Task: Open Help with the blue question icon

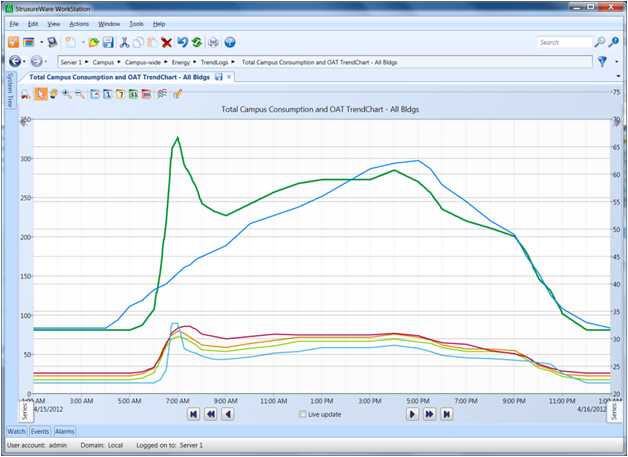Action: (230, 42)
